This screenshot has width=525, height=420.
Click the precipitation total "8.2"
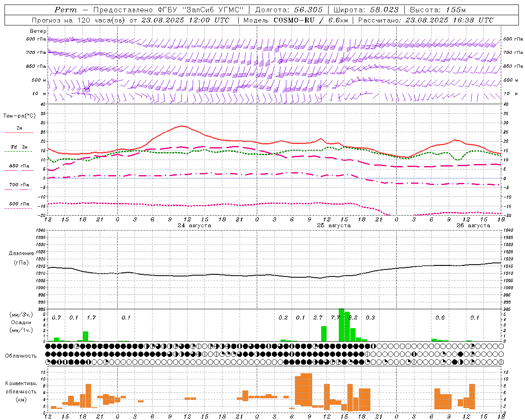(353, 318)
